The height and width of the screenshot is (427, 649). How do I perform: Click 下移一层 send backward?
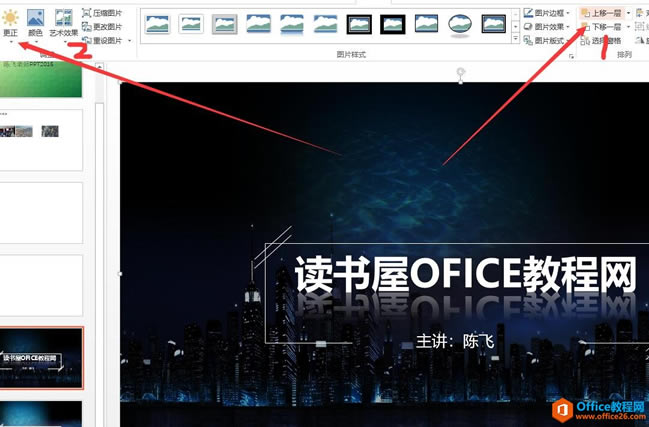pyautogui.click(x=601, y=27)
